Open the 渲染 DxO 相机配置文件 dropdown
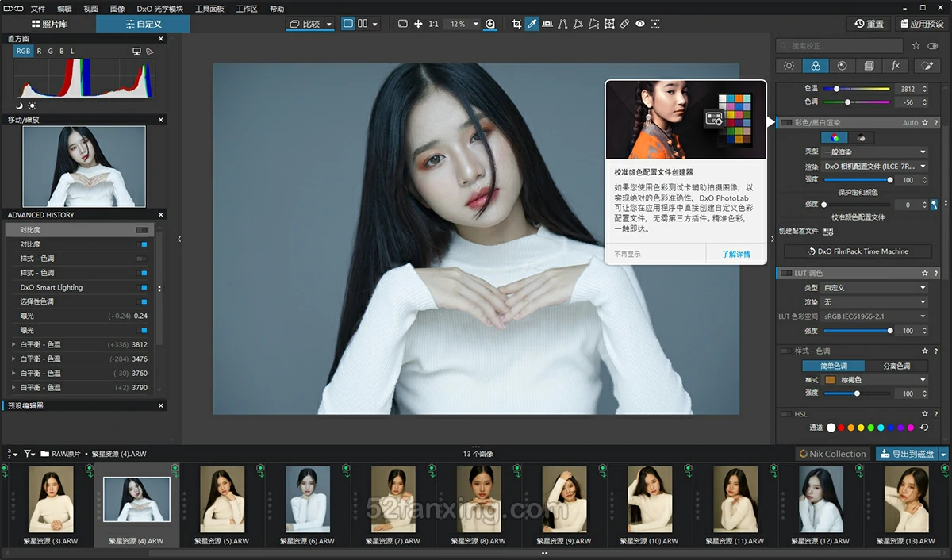Screen dimensions: 952x560 click(875, 167)
